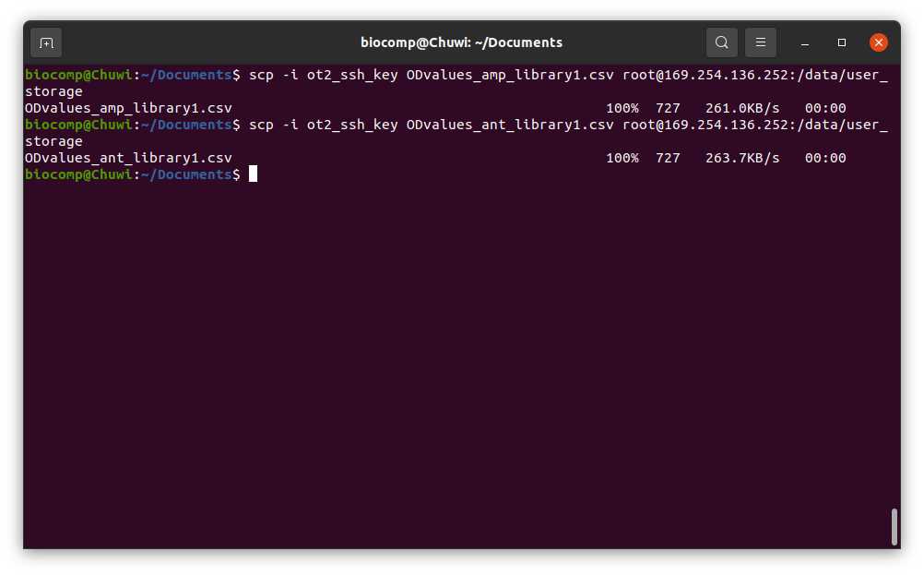Click ODvalues_amp_library1.csv in the transfer output line
Viewport: 924px width, 575px height.
tap(128, 108)
